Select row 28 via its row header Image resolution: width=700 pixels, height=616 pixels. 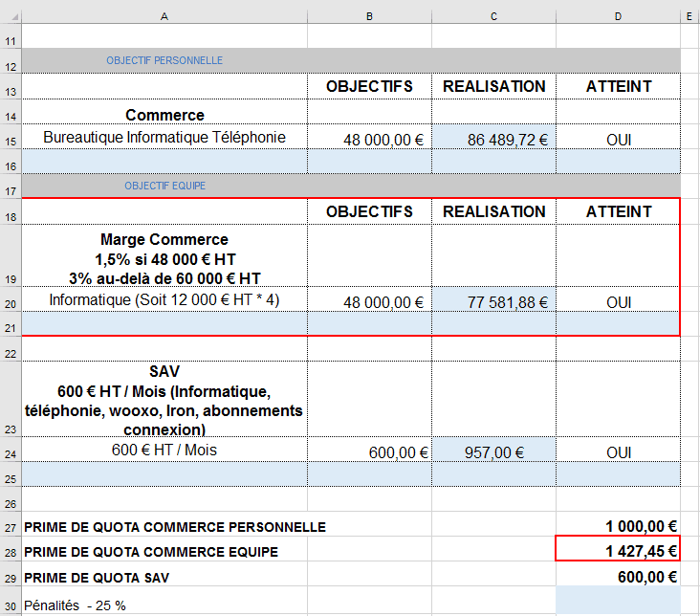click(11, 551)
